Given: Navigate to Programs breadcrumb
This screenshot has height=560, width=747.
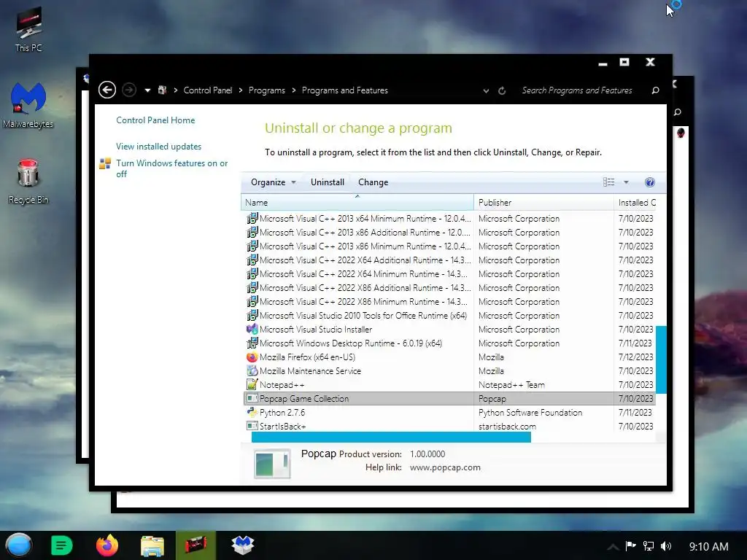Looking at the screenshot, I should pyautogui.click(x=267, y=90).
